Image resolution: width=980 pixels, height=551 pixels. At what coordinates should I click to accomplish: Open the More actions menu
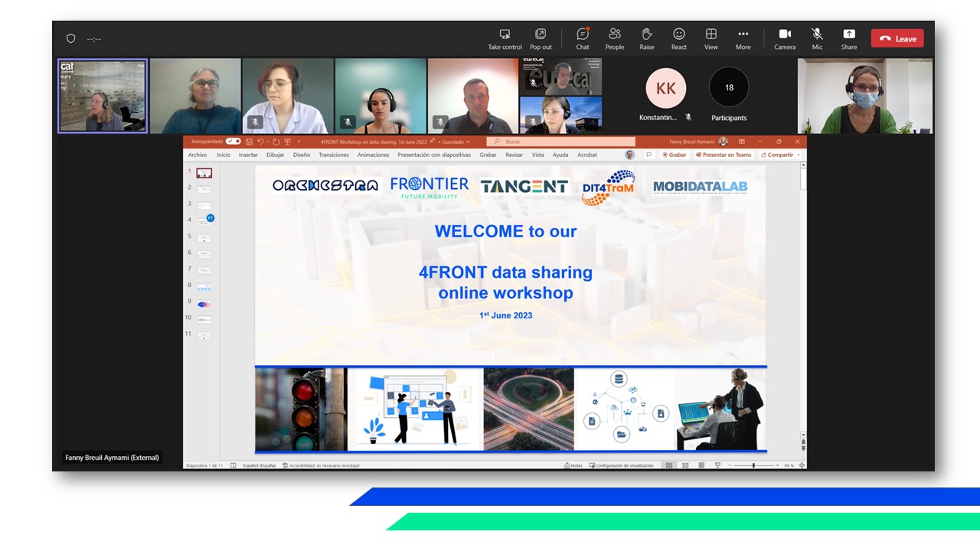[743, 38]
